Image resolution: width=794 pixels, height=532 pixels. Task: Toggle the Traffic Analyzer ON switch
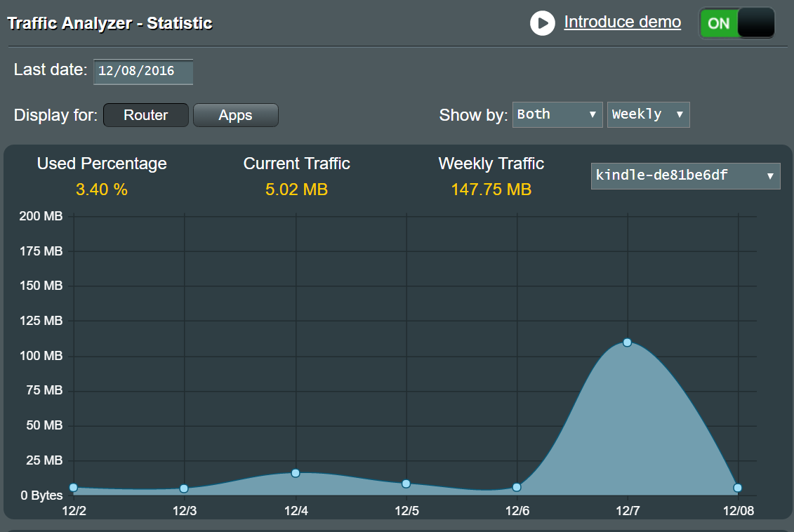(736, 23)
